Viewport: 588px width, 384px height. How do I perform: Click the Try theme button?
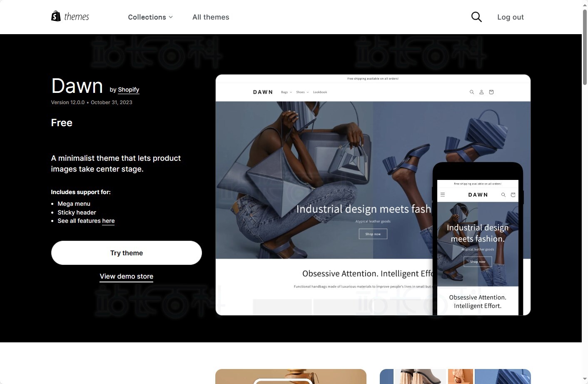[127, 253]
